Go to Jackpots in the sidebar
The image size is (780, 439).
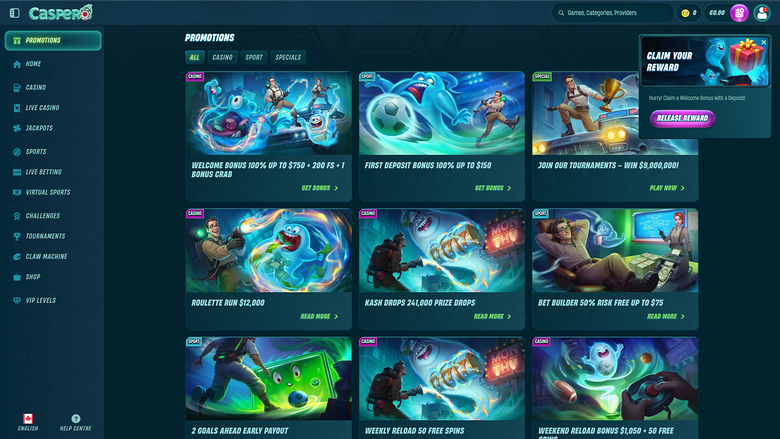[x=52, y=128]
